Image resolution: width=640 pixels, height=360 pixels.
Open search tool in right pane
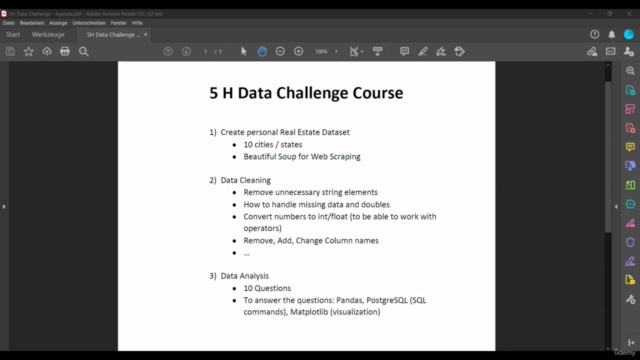click(x=630, y=71)
